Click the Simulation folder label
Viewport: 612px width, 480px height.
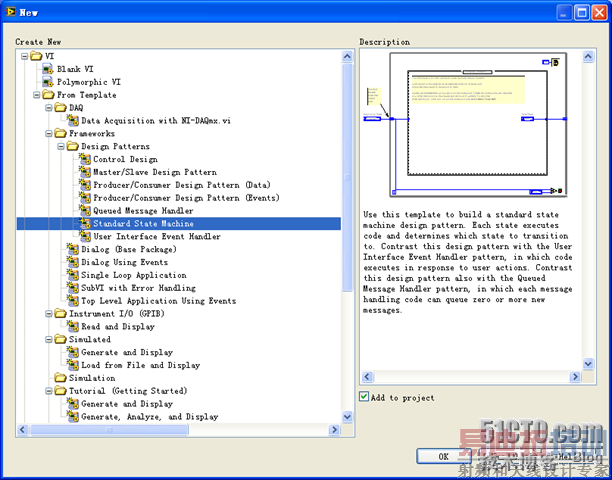point(92,378)
